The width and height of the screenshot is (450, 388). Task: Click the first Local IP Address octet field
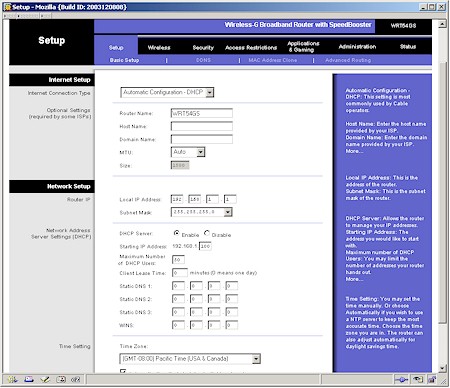[177, 199]
